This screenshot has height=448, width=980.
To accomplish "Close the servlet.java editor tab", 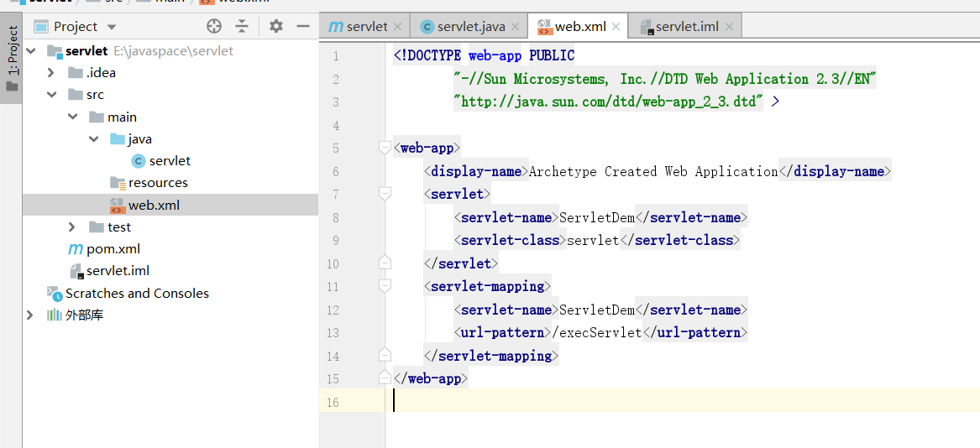I will click(516, 27).
